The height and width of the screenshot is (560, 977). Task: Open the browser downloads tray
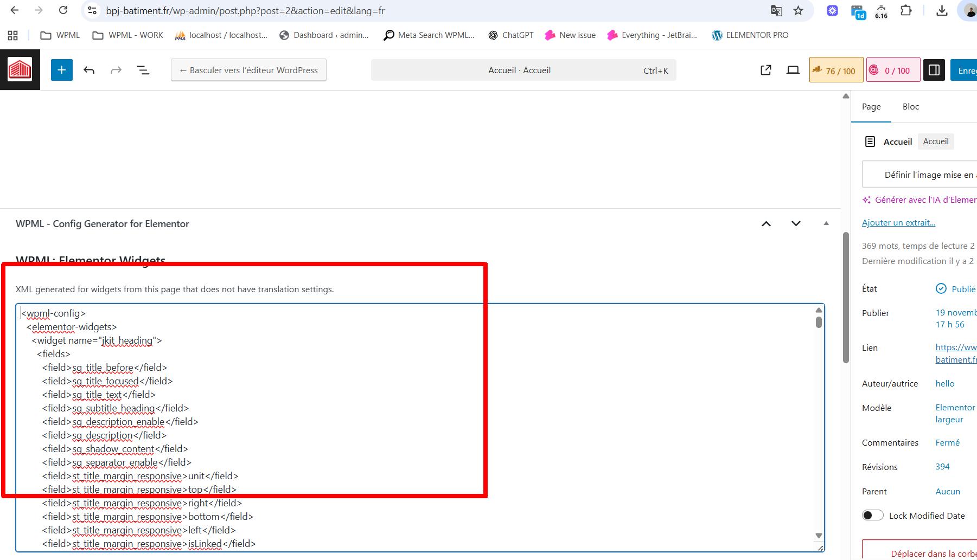tap(942, 10)
